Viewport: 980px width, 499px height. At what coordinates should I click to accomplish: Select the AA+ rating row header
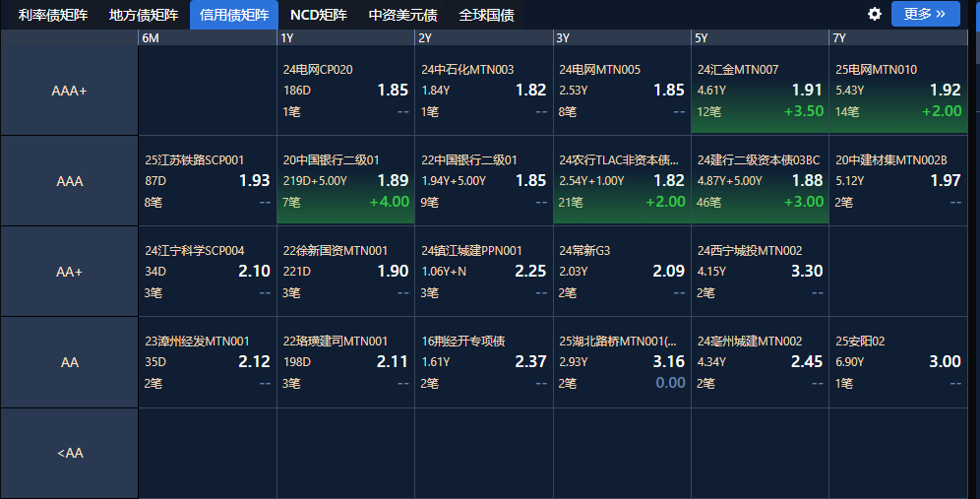pos(69,272)
